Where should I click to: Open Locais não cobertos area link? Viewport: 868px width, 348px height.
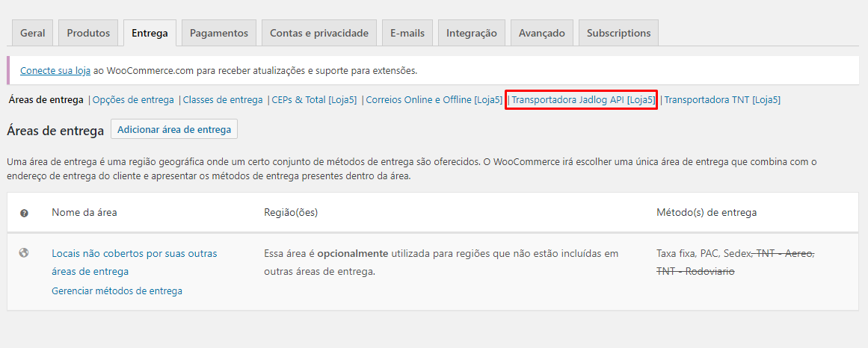pos(134,254)
